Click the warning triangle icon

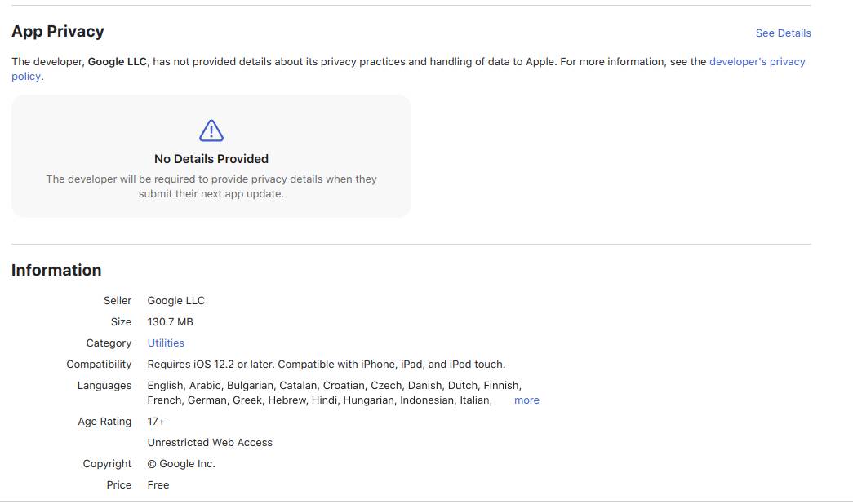pyautogui.click(x=211, y=130)
